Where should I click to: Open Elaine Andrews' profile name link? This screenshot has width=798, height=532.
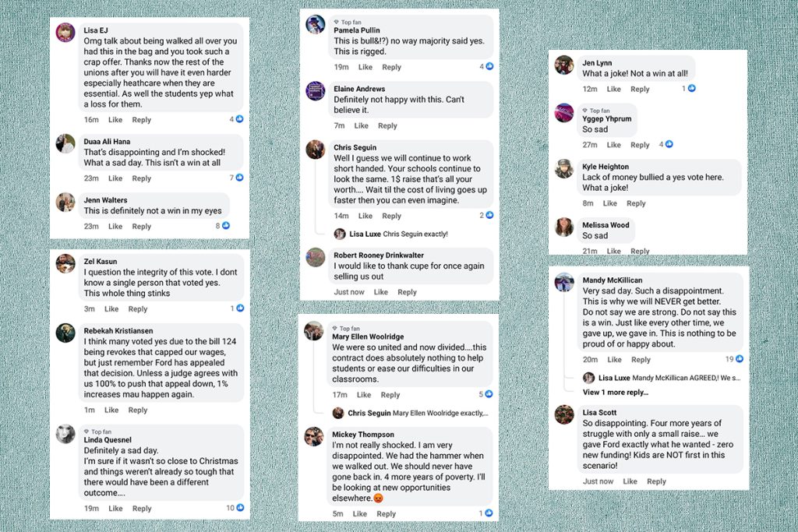[x=359, y=89]
